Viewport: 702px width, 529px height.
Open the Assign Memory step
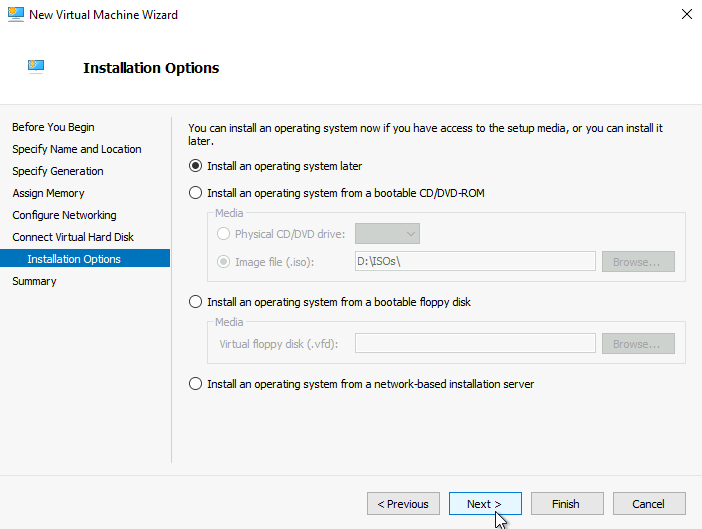[48, 193]
